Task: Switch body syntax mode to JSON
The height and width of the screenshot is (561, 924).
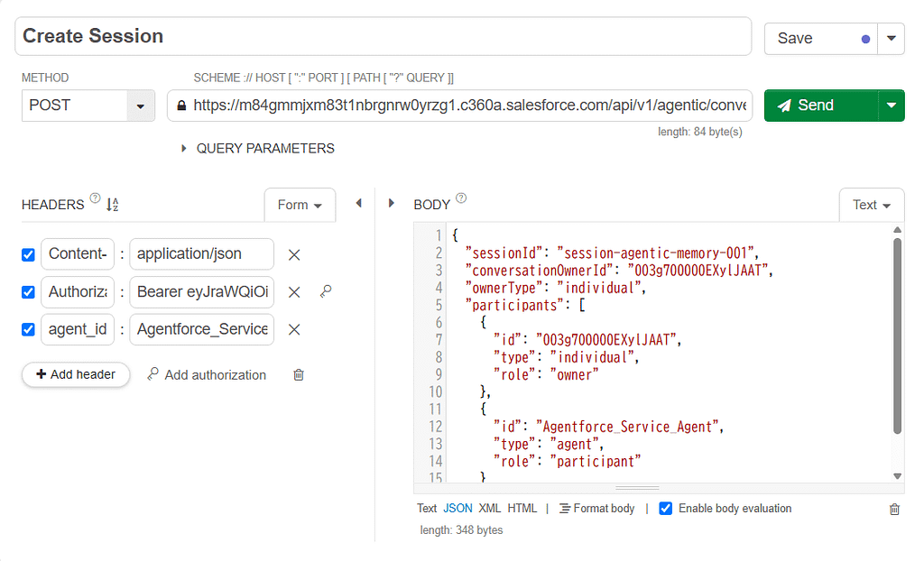Action: [457, 509]
